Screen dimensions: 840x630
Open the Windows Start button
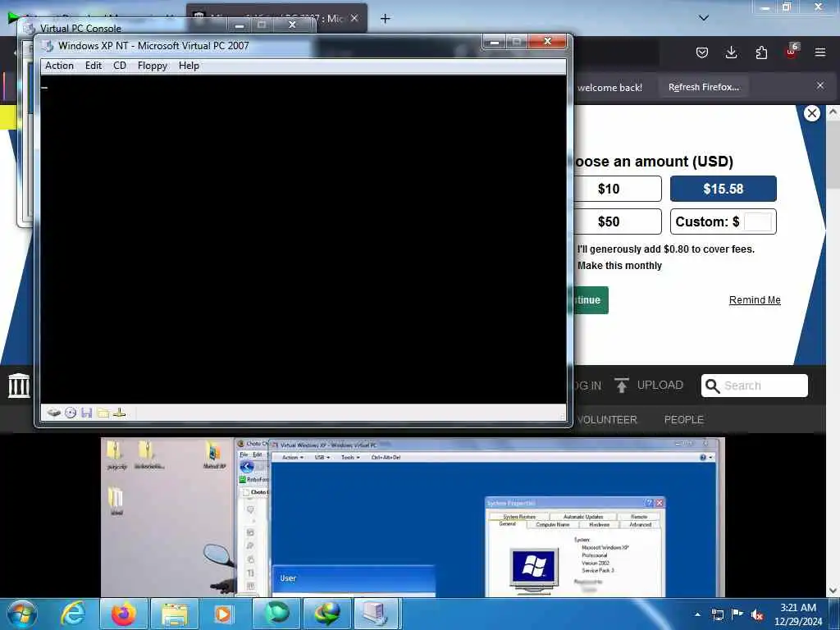tap(21, 614)
